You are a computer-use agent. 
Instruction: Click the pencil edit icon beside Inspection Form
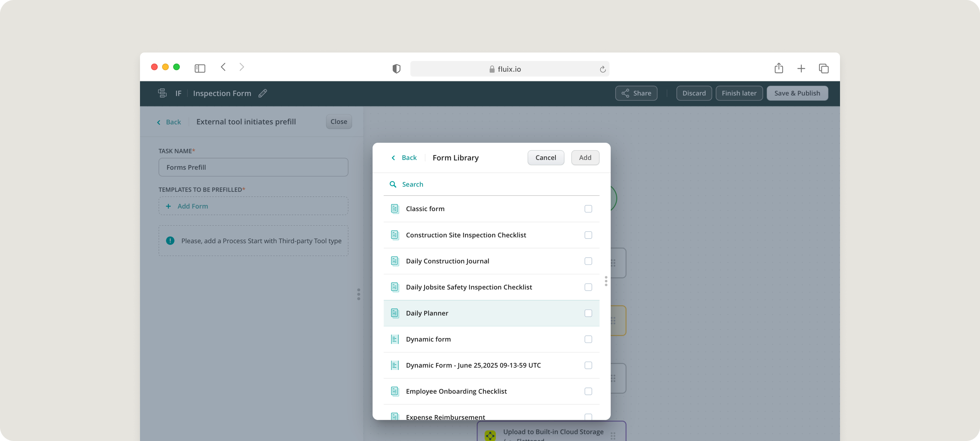point(262,93)
